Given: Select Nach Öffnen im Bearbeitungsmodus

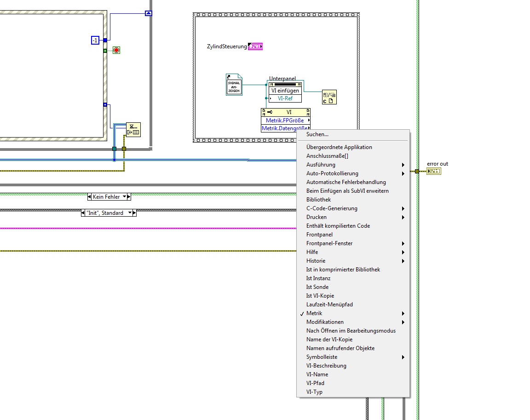Looking at the screenshot, I should coord(353,331).
